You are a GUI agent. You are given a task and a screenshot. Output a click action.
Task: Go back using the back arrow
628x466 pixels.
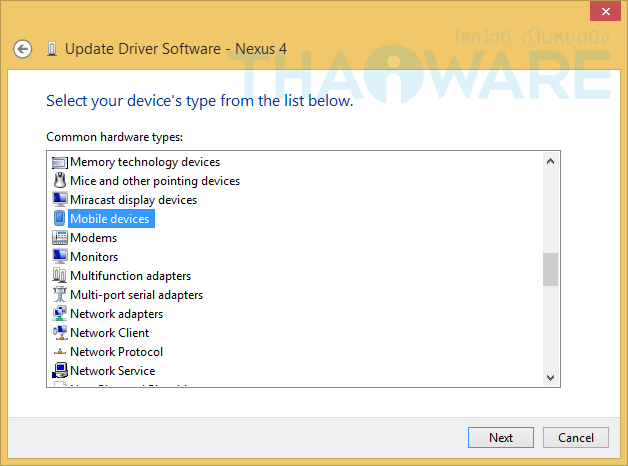(x=22, y=48)
